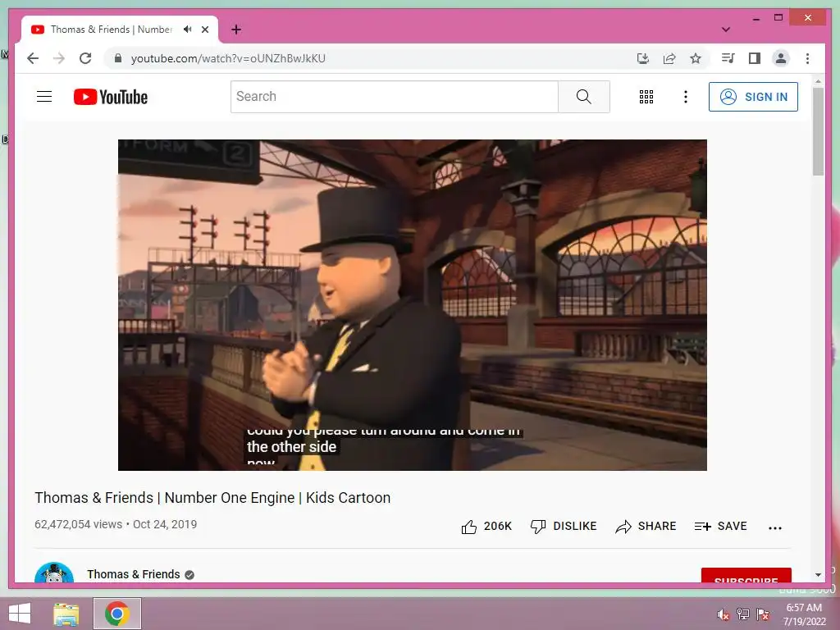Click the 62,472,054 views text
Screen dimensions: 840x630
pos(78,524)
